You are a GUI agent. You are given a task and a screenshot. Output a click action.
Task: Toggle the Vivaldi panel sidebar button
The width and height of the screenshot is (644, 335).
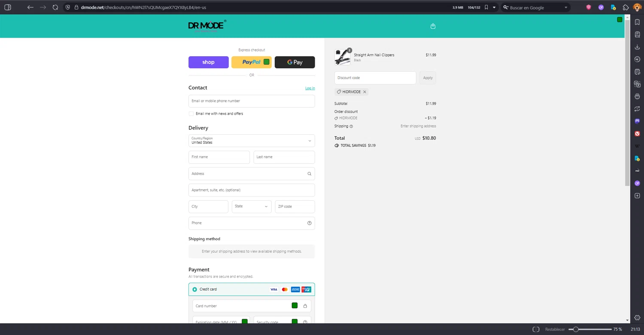click(x=7, y=7)
